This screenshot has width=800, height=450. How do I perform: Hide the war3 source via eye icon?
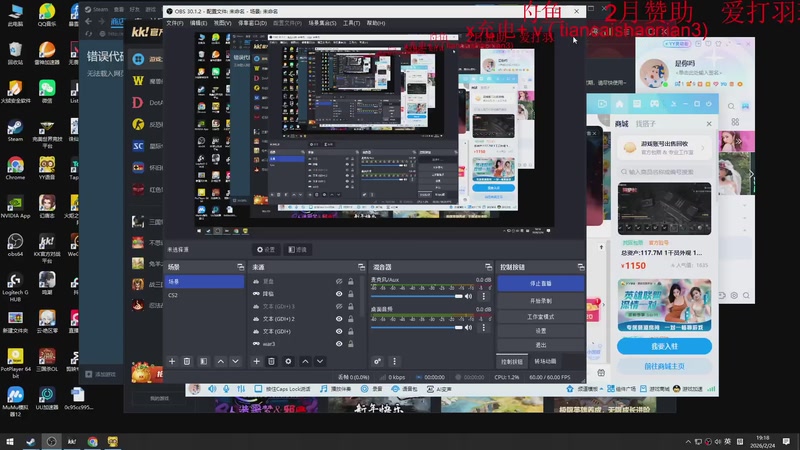[x=339, y=344]
